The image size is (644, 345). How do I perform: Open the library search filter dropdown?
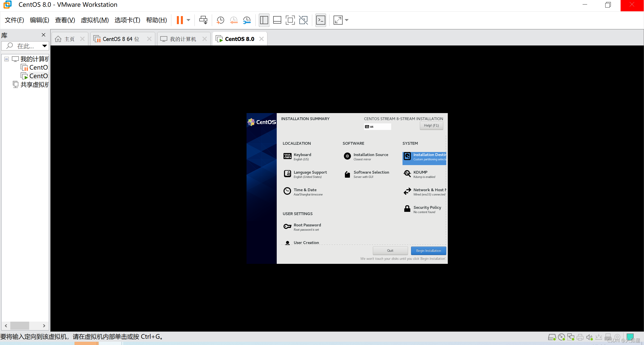click(45, 46)
